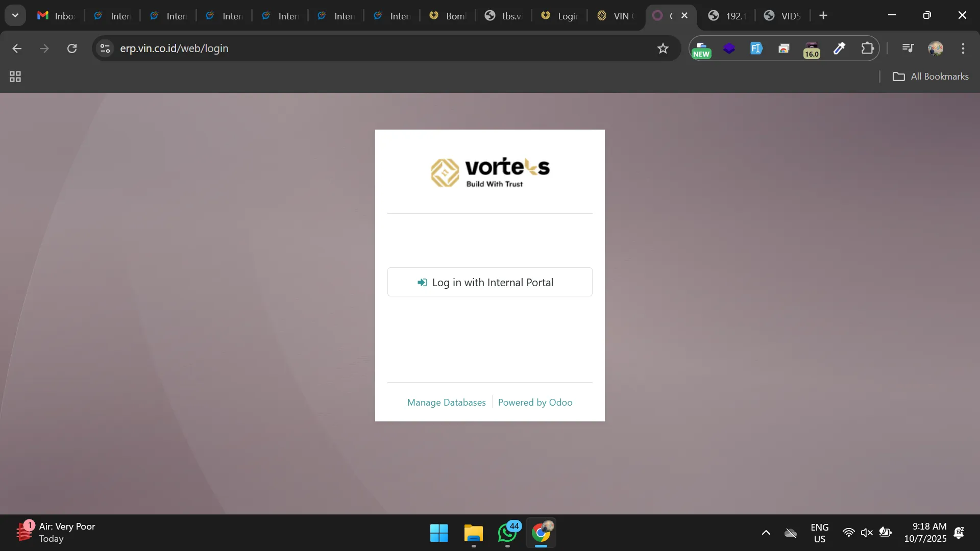Open the Extensions puzzle icon
Viewport: 980px width, 551px height.
click(867, 48)
